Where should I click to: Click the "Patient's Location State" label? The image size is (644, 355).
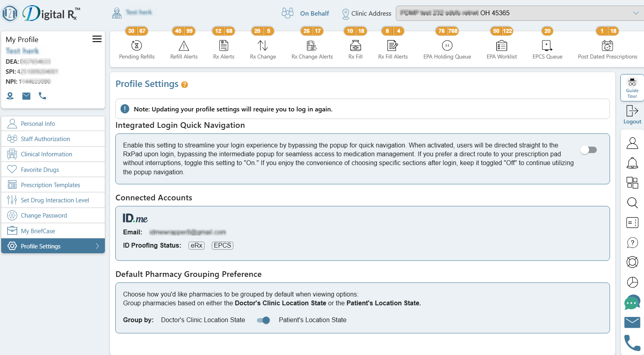point(313,320)
